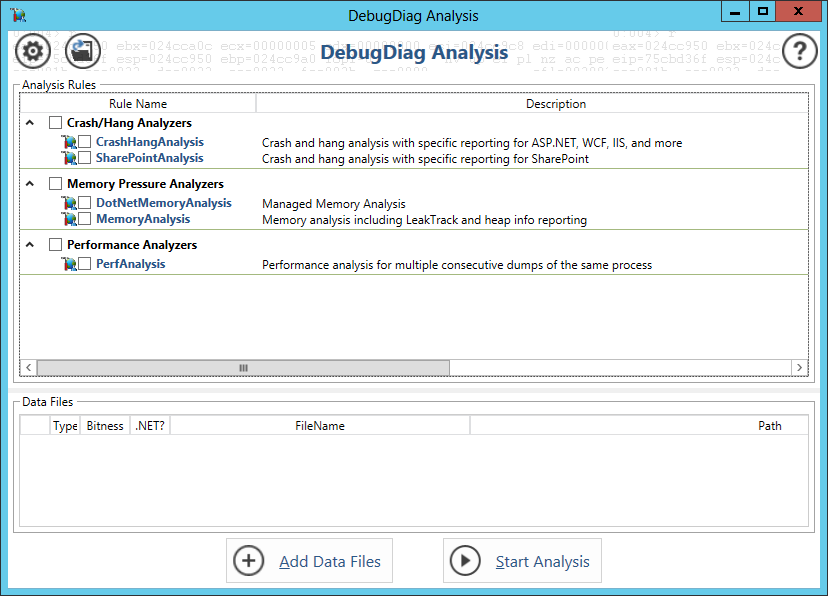Click the scroll left arrow in Analysis Rules
The width and height of the screenshot is (828, 596).
coord(29,367)
